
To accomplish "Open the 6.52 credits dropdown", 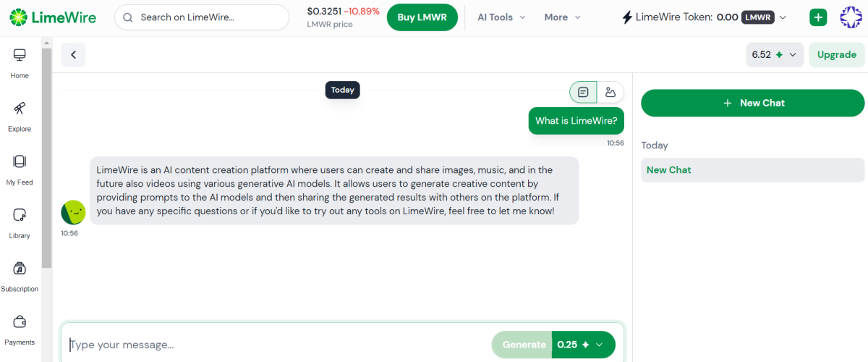I will pos(774,55).
